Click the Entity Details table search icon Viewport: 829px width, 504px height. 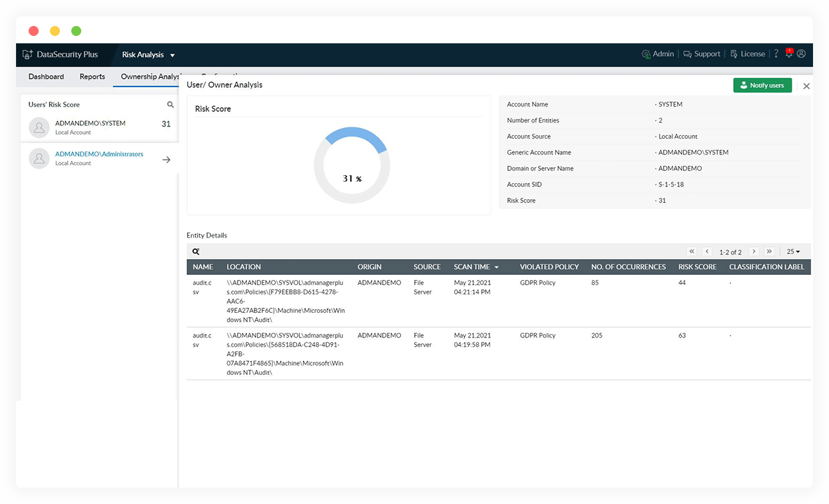[196, 252]
